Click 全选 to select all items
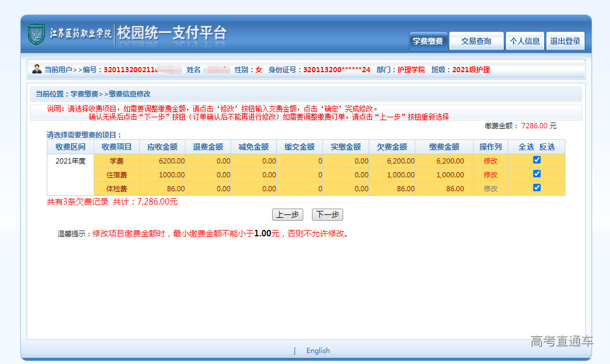Image resolution: width=610 pixels, height=364 pixels. coord(526,147)
